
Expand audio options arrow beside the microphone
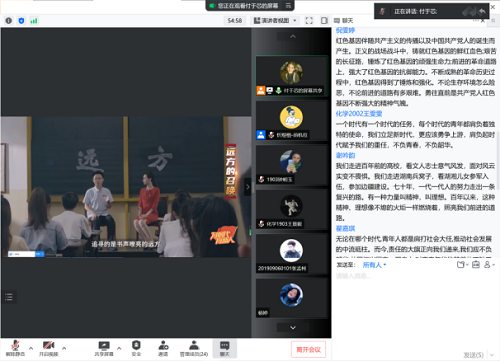(31, 348)
